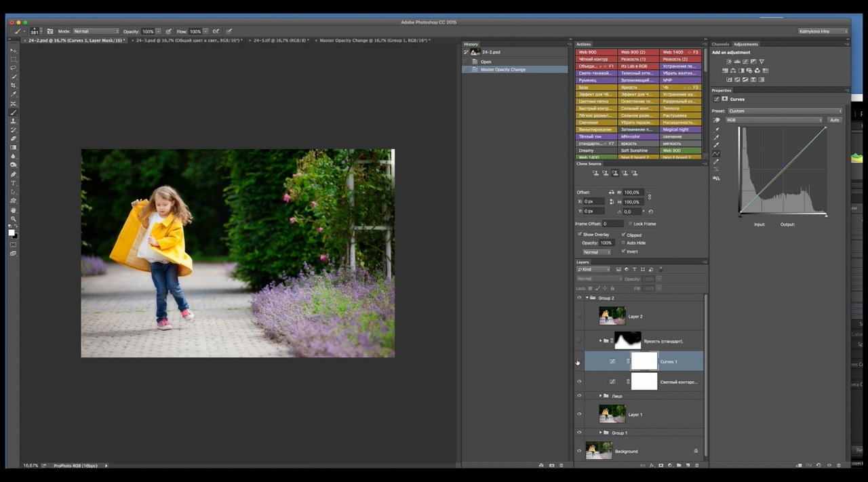868x482 pixels.
Task: Switch to the 24-5.tif document tab
Action: coord(281,41)
